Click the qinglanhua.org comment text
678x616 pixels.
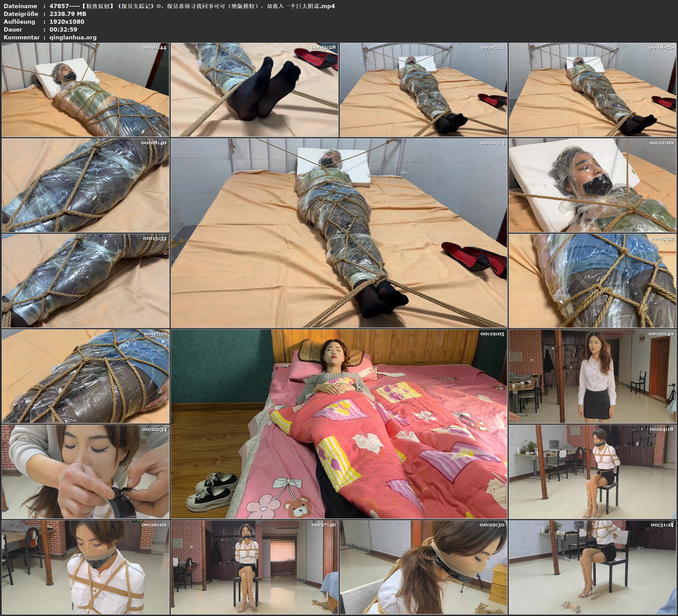pos(73,37)
